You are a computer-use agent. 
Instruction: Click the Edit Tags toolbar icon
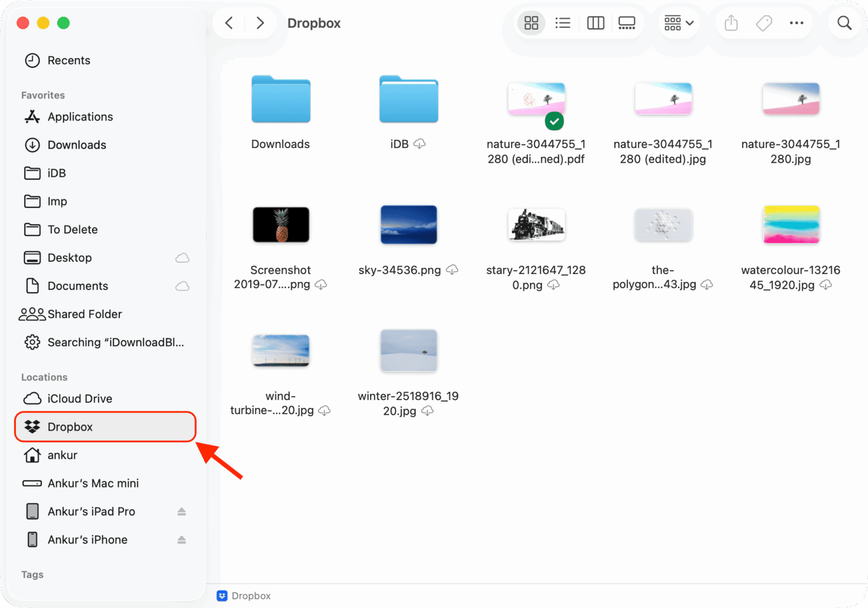click(764, 23)
